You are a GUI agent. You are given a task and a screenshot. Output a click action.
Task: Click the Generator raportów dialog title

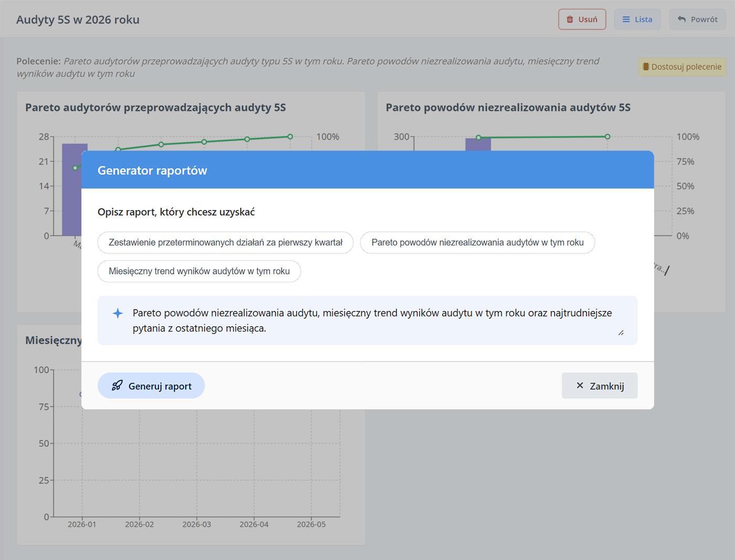[152, 171]
